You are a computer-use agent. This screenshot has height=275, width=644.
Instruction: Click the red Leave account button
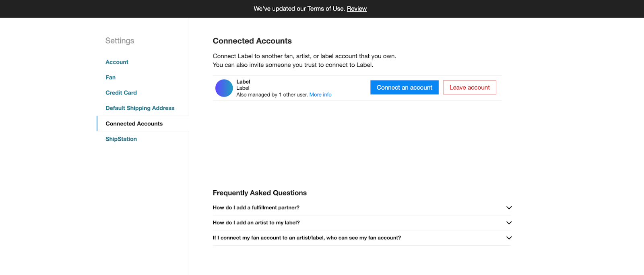[470, 88]
